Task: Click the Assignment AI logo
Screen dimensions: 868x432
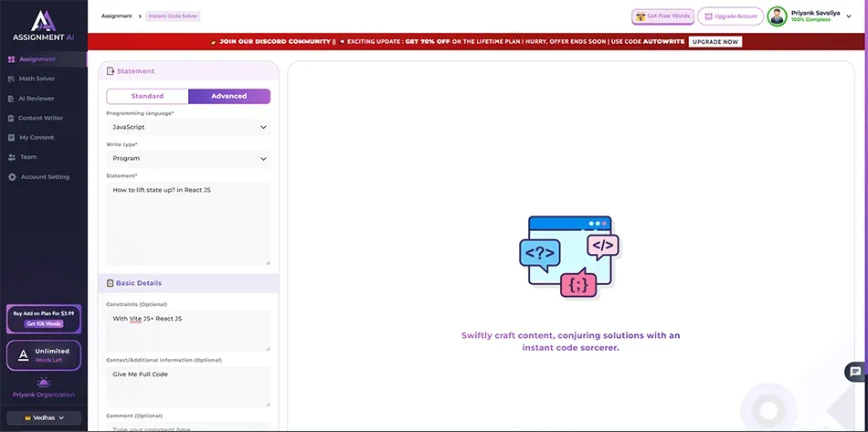Action: 43,25
